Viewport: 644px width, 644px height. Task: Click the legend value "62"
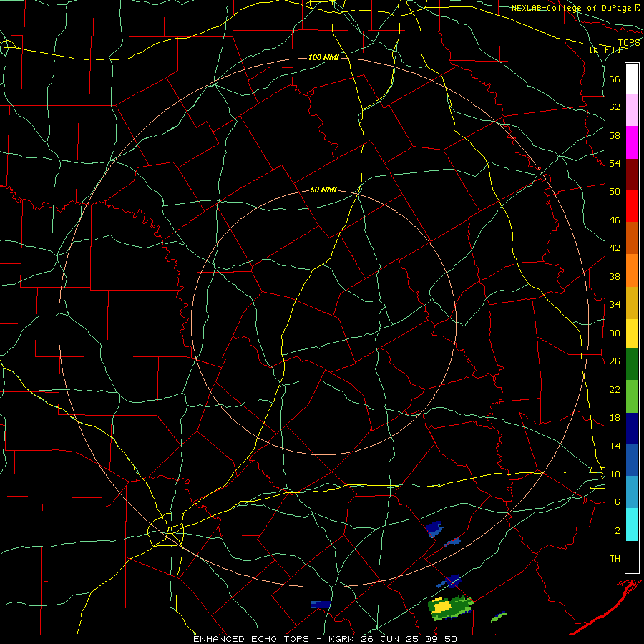pyautogui.click(x=615, y=107)
